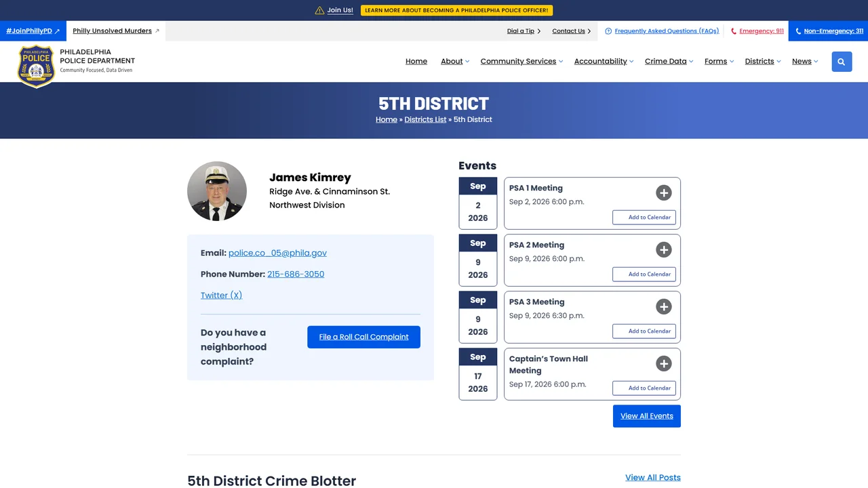This screenshot has width=868, height=488.
Task: Click View All Posts link
Action: click(x=653, y=477)
